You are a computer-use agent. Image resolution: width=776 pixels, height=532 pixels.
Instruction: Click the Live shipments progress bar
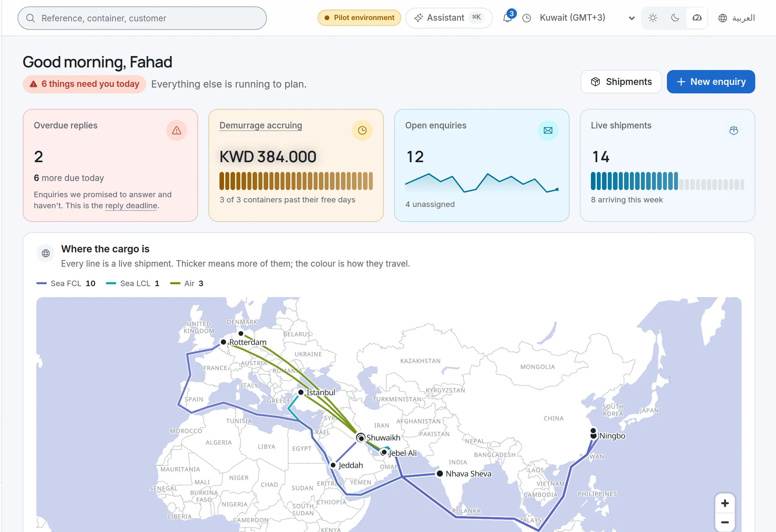point(667,181)
